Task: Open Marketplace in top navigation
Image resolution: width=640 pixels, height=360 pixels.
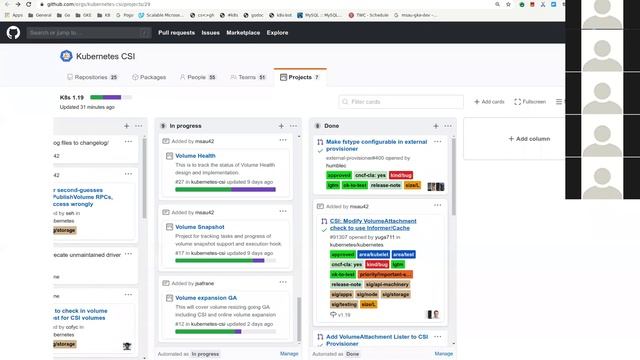Action: 243,33
